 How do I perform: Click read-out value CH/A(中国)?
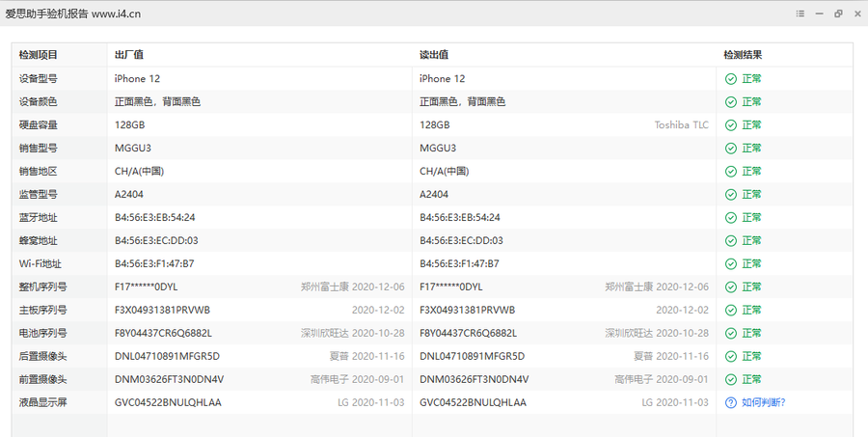pos(445,171)
